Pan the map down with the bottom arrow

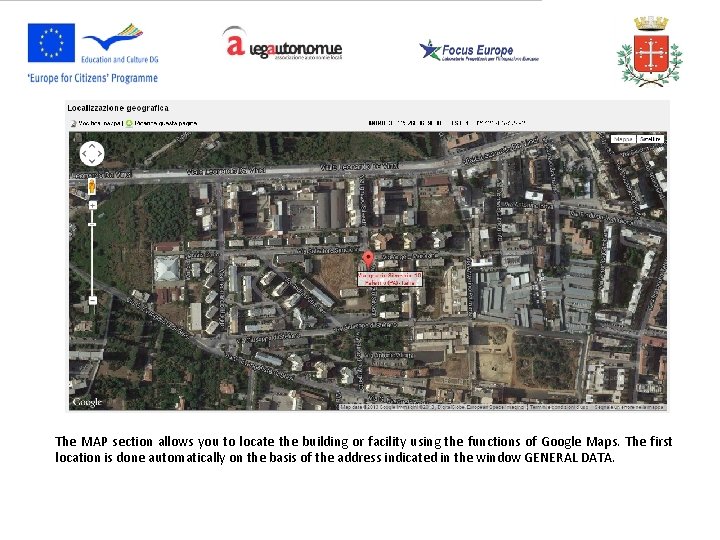[92, 161]
